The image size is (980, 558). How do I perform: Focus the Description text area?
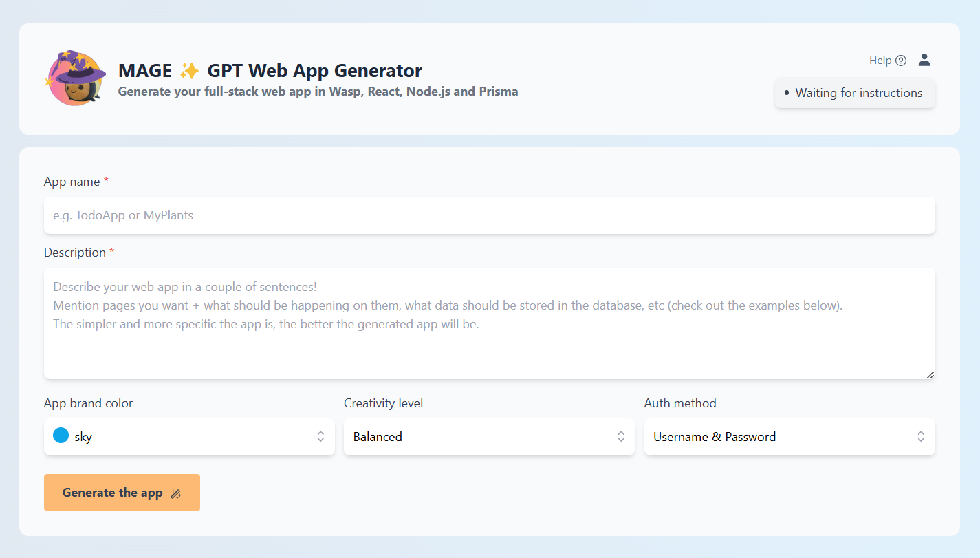click(x=489, y=323)
